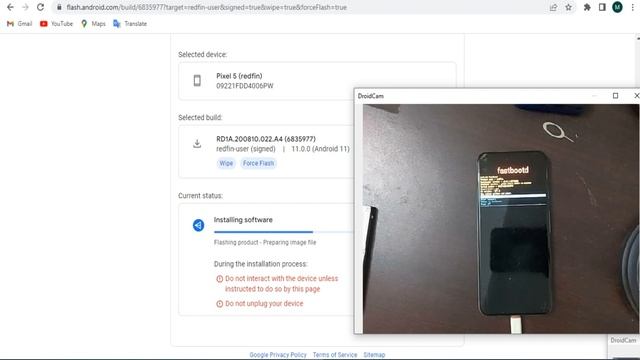Reload the flash.android.com page
This screenshot has height=360, width=640.
click(40, 7)
